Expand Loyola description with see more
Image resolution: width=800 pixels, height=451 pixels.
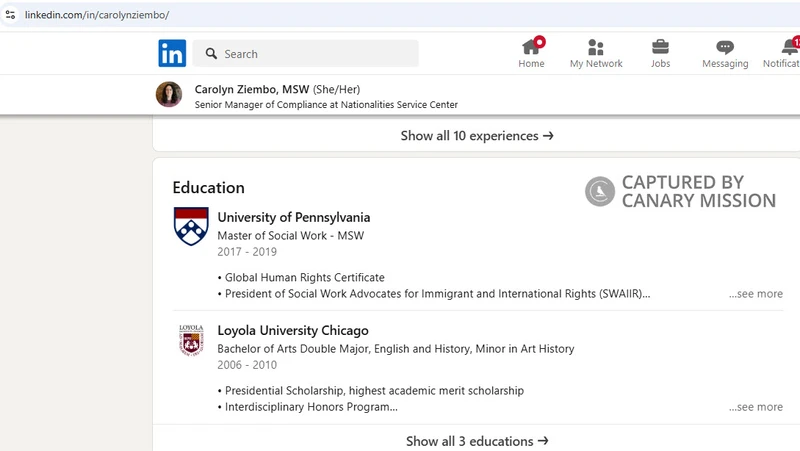[x=756, y=407]
